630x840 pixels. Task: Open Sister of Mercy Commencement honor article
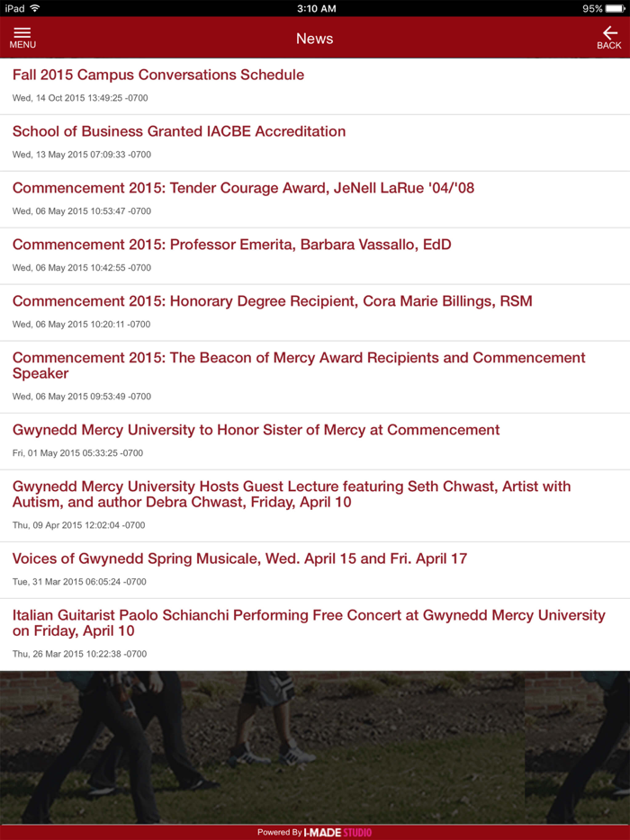pyautogui.click(x=256, y=430)
